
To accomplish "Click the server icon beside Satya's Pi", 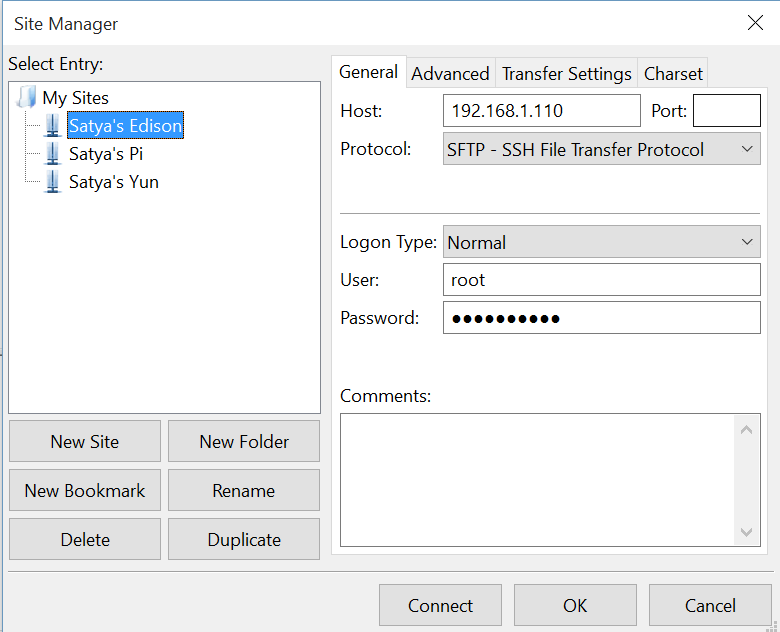I will click(x=52, y=154).
